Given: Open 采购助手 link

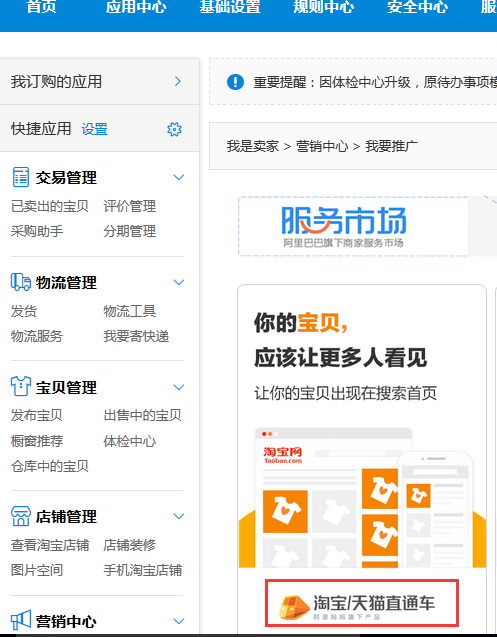Looking at the screenshot, I should click(x=37, y=231).
